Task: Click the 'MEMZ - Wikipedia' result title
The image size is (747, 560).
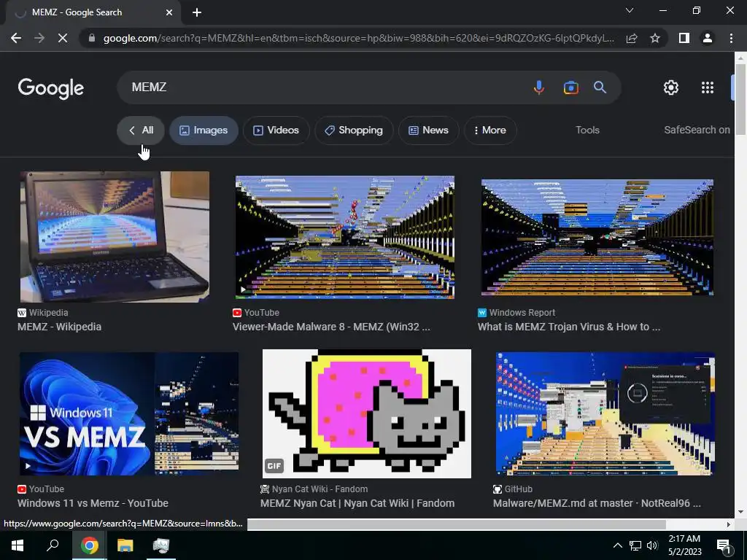Action: click(x=60, y=327)
